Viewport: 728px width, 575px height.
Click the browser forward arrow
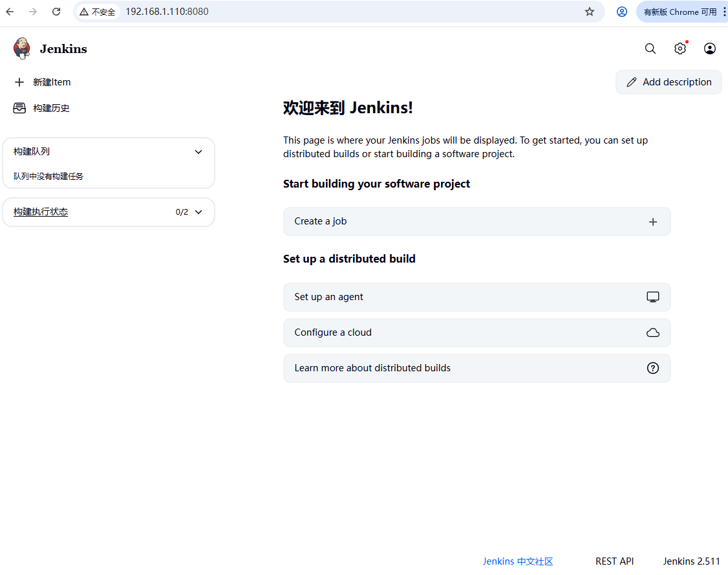point(32,12)
